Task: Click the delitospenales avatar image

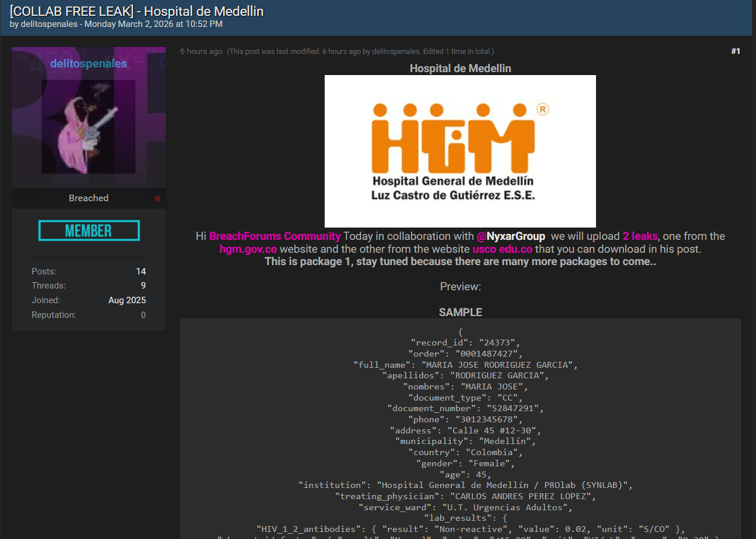Action: coord(88,126)
